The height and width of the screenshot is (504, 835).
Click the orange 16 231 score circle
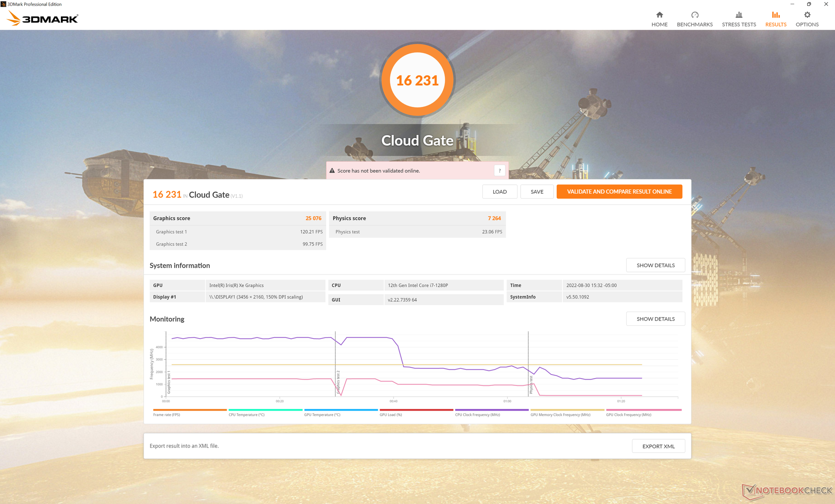[x=417, y=80]
